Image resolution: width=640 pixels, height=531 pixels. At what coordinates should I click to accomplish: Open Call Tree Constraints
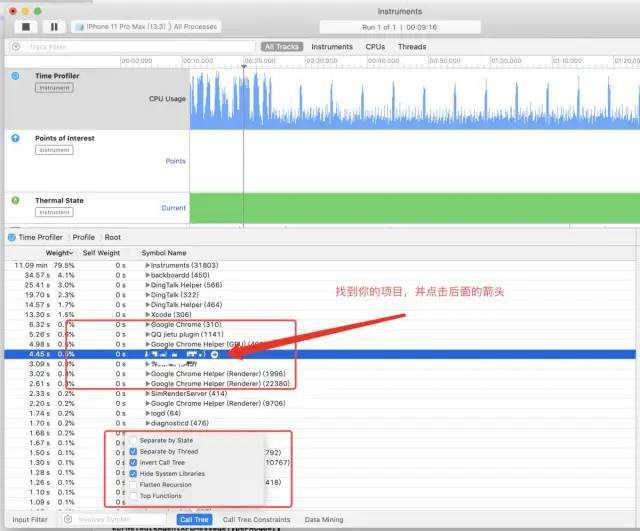tap(256, 520)
